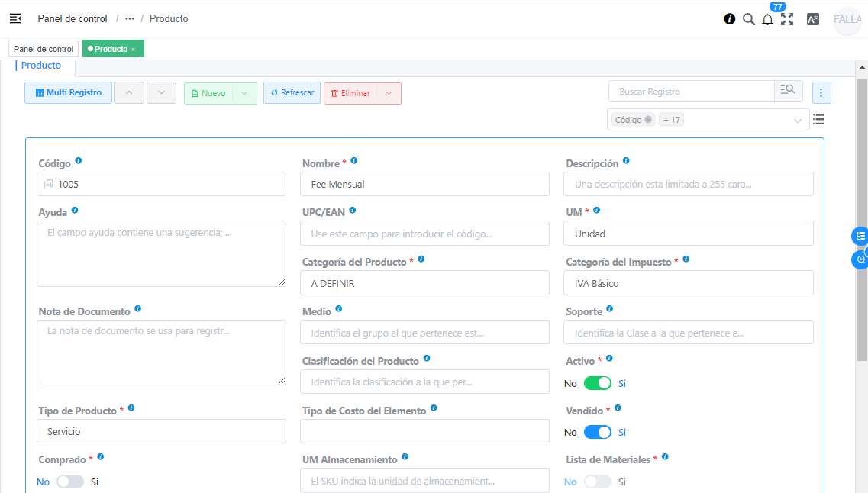Open the blue side panel list icon
Image resolution: width=868 pixels, height=493 pixels.
tap(860, 237)
